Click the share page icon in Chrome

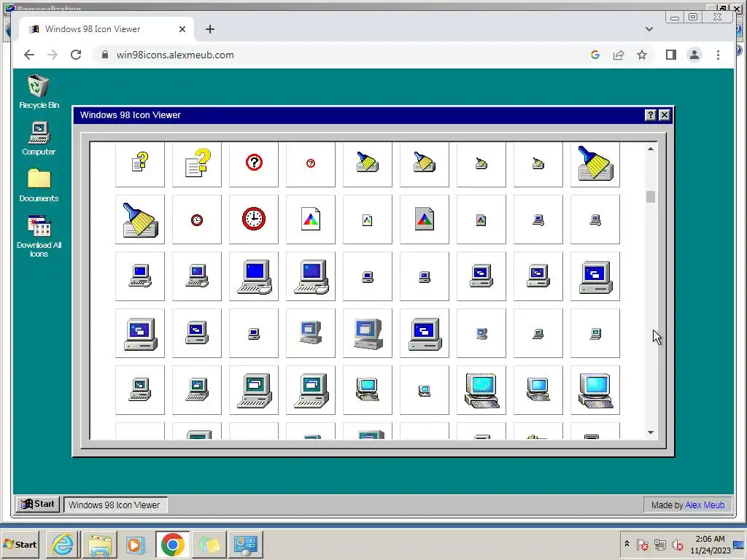tap(619, 55)
